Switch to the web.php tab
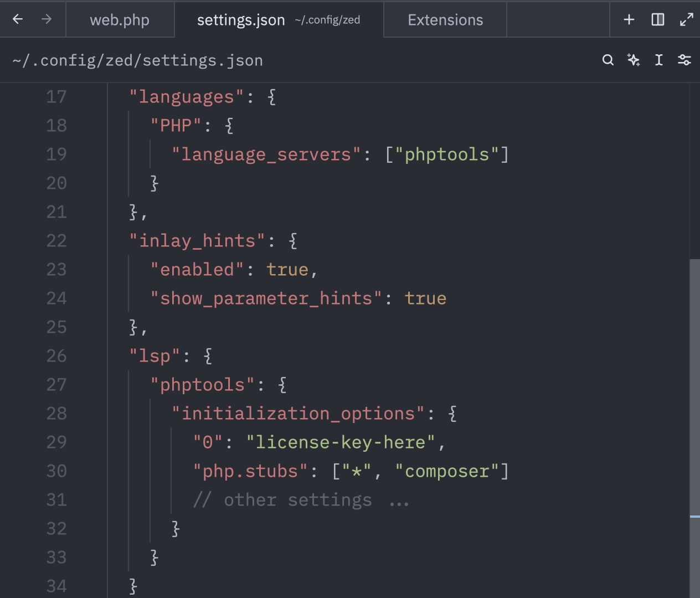This screenshot has width=700, height=598. point(120,20)
